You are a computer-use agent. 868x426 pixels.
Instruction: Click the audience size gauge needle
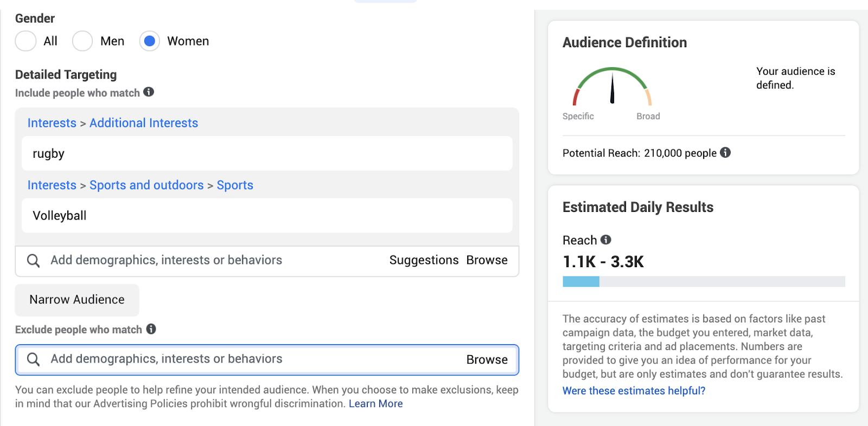(612, 88)
